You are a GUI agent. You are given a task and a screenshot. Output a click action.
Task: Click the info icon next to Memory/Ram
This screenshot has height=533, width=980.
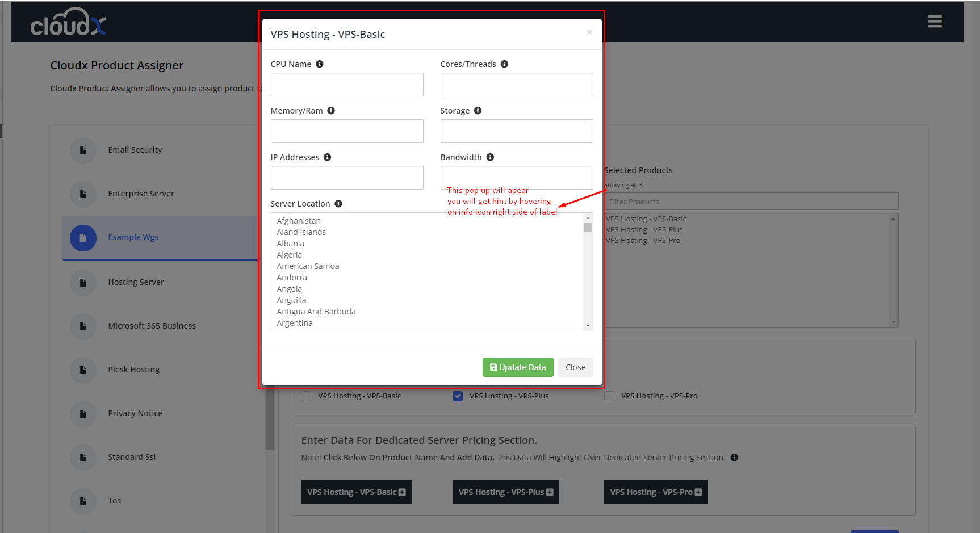[x=331, y=111]
